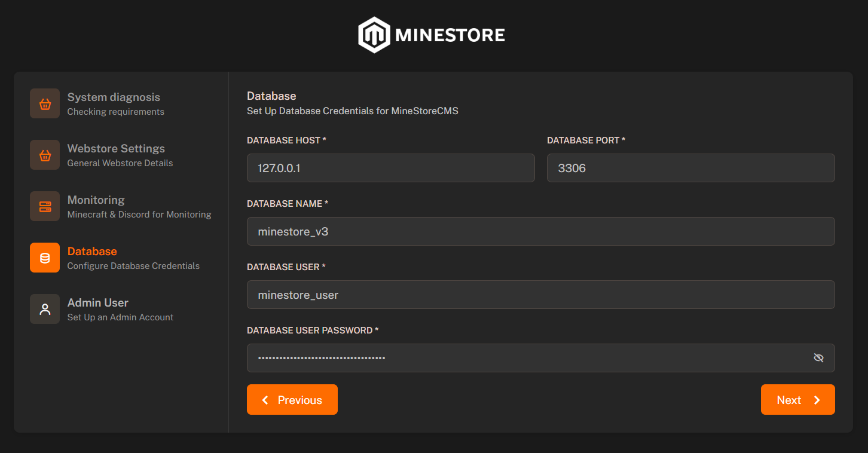
Task: Click the Previous button
Action: 292,399
